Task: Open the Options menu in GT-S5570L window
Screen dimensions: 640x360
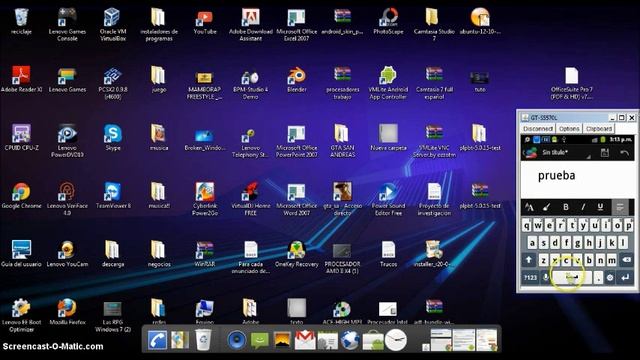Action: pyautogui.click(x=569, y=129)
